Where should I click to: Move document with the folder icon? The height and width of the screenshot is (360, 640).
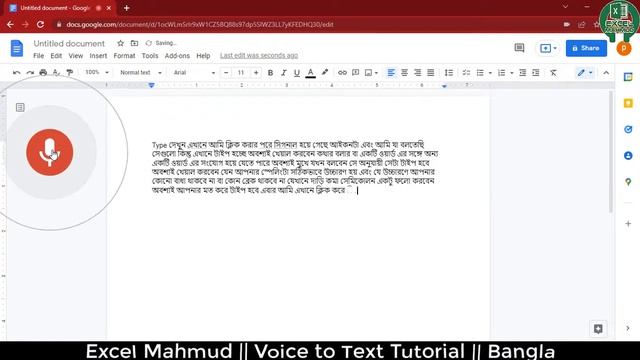pos(134,43)
